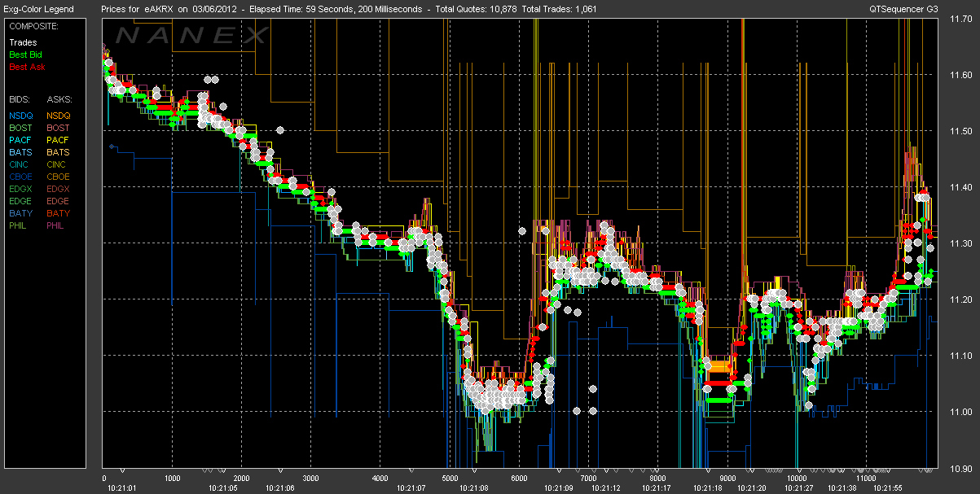Screen dimensions: 980x494
Task: Click the 6000 sequence axis label
Action: [519, 479]
